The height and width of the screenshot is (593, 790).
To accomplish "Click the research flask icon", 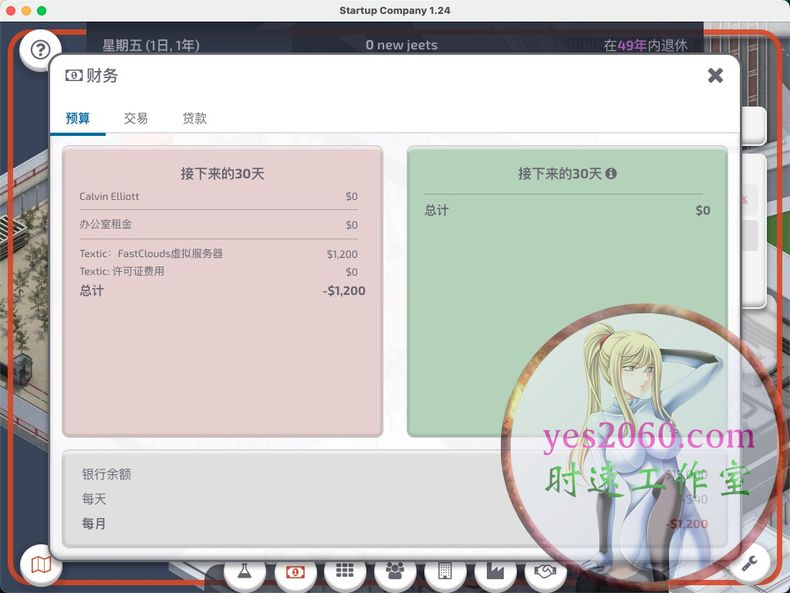I will 245,572.
